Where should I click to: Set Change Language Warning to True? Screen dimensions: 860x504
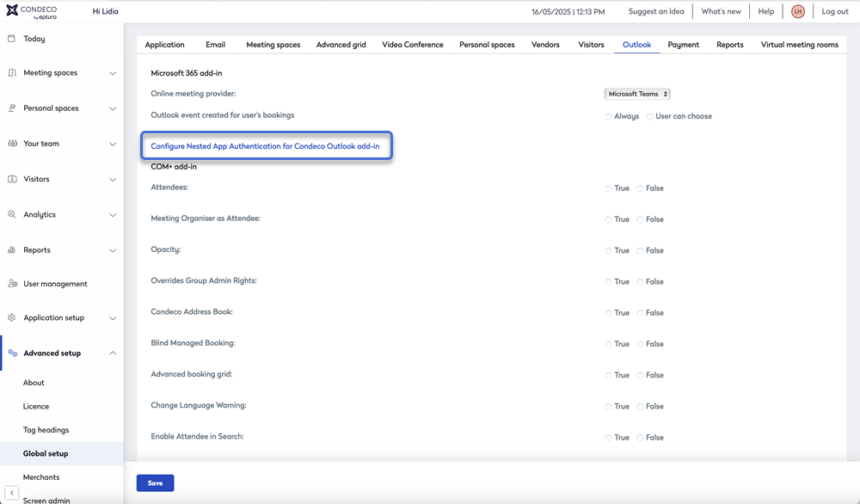pyautogui.click(x=608, y=407)
